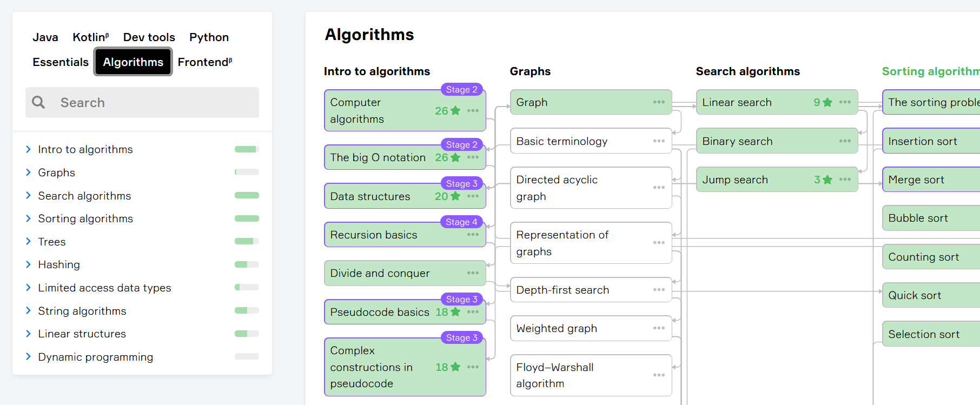Viewport: 980px width, 405px height.
Task: Open options menu for Weighted graph
Action: [x=659, y=328]
